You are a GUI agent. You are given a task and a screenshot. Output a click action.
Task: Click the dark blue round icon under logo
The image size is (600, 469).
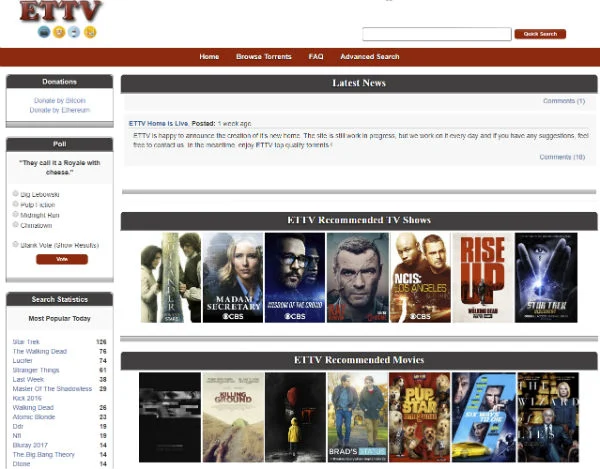[x=44, y=32]
